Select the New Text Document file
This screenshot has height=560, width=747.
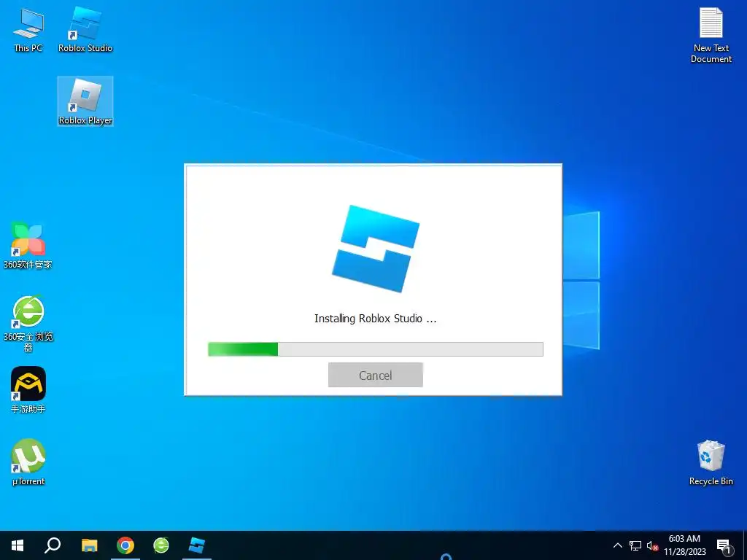click(x=711, y=36)
